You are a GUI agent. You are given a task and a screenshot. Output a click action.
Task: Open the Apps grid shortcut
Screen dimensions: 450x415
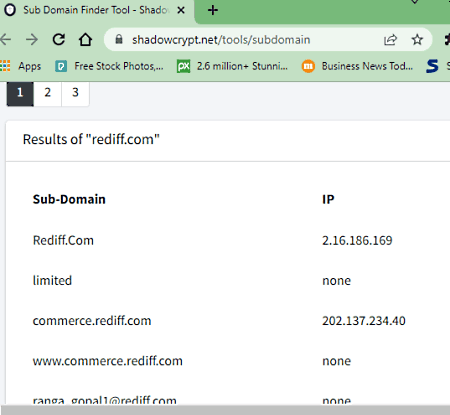[21, 66]
